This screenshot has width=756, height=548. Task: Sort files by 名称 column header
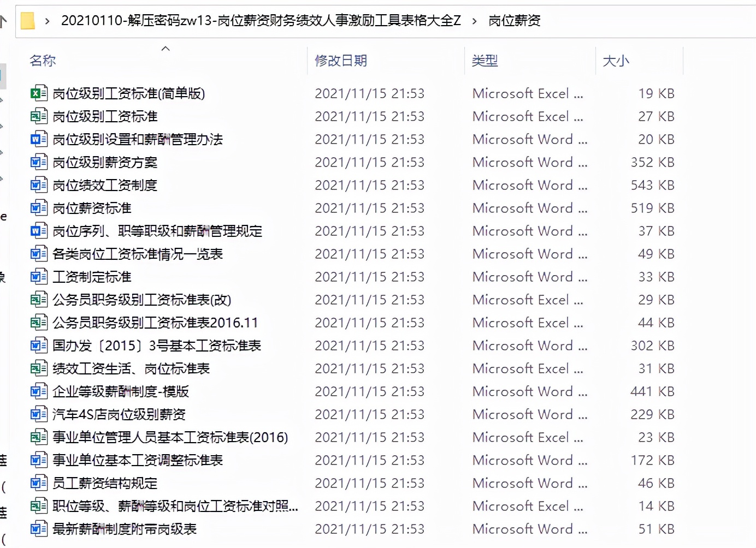(43, 61)
